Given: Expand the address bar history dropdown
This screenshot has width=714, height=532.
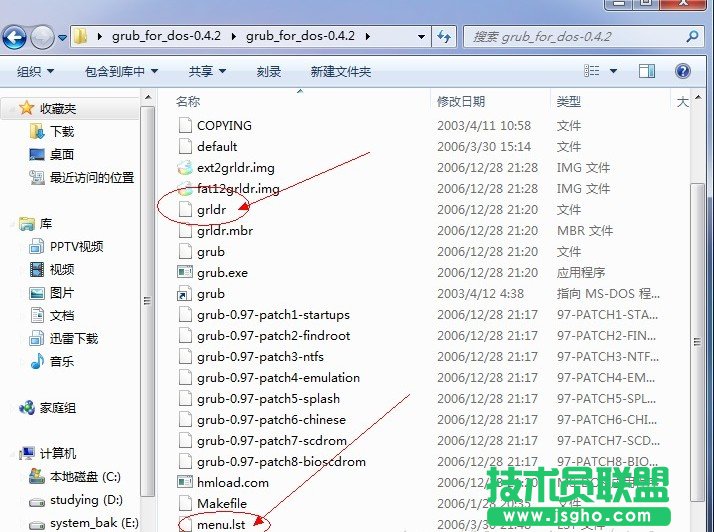Looking at the screenshot, I should coord(422,37).
